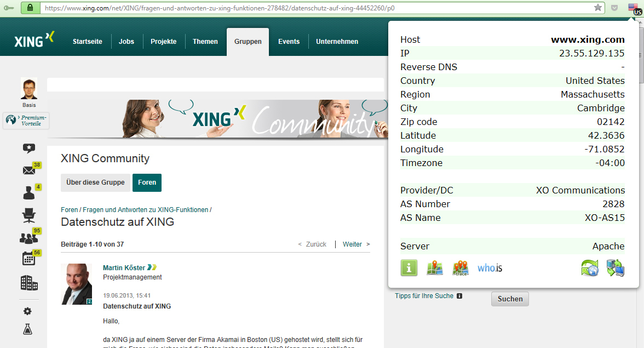This screenshot has width=644, height=348.
Task: Open Themen in navigation
Action: (x=205, y=42)
